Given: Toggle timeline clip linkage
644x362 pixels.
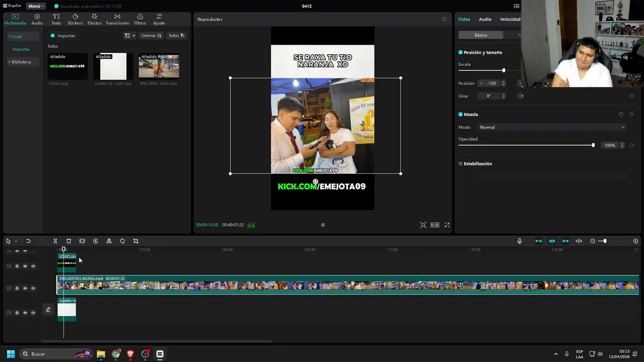Looking at the screenshot, I should click(566, 241).
